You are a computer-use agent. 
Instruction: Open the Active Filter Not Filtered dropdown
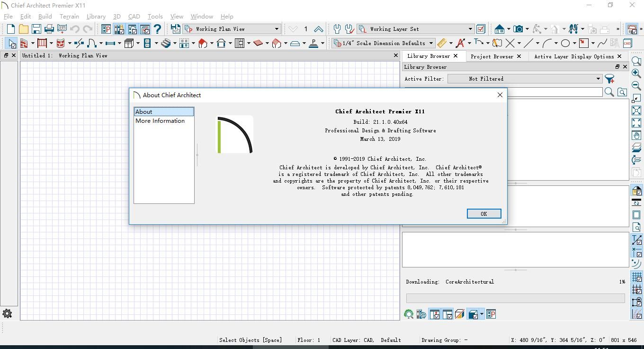[x=525, y=79]
